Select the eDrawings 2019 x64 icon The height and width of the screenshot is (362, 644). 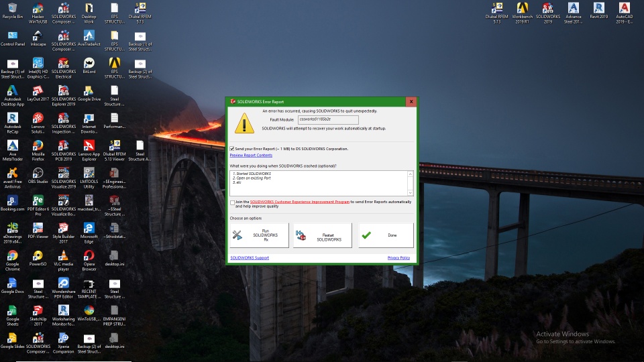pyautogui.click(x=12, y=233)
